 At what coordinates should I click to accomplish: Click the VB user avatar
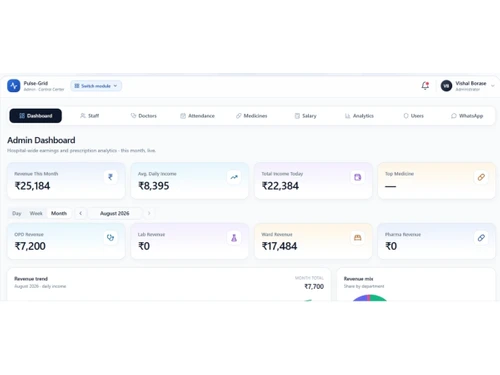click(x=446, y=86)
